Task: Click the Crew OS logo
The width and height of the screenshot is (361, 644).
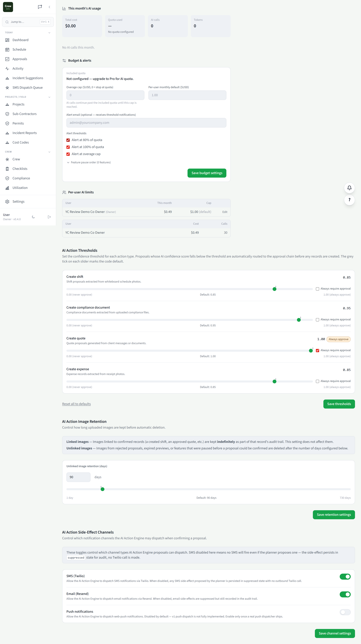Action: tap(8, 7)
